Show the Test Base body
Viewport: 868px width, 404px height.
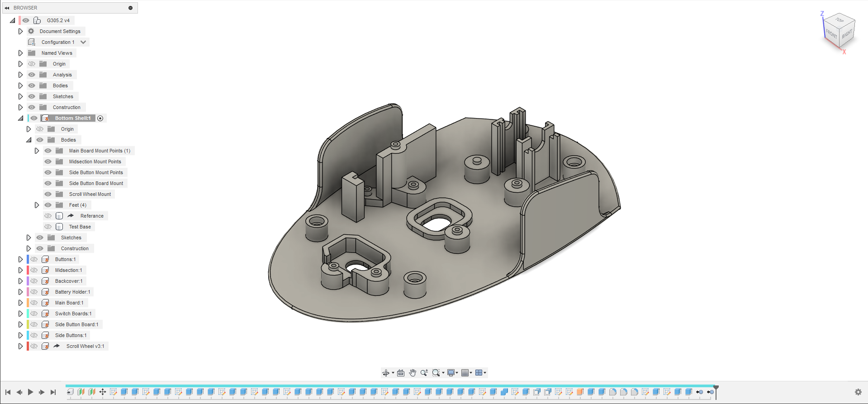click(x=48, y=227)
